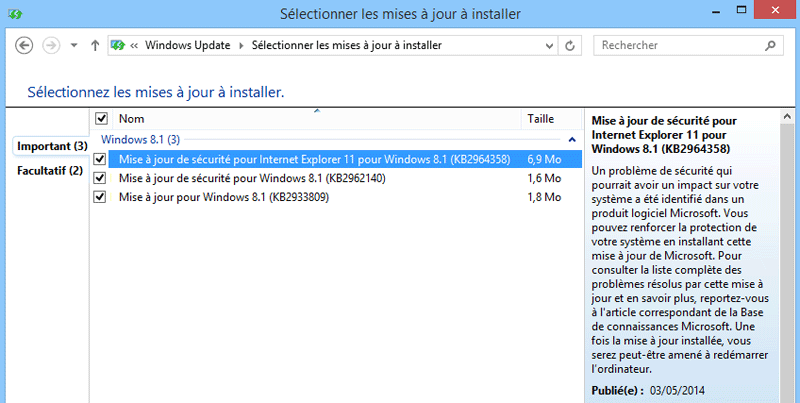Toggle the select-all checkbox beside Nom

point(100,119)
